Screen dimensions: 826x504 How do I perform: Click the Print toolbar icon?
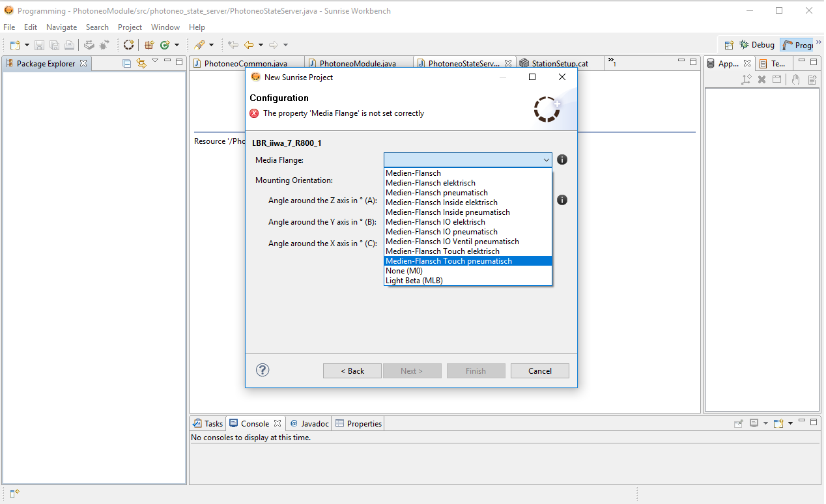(x=69, y=45)
